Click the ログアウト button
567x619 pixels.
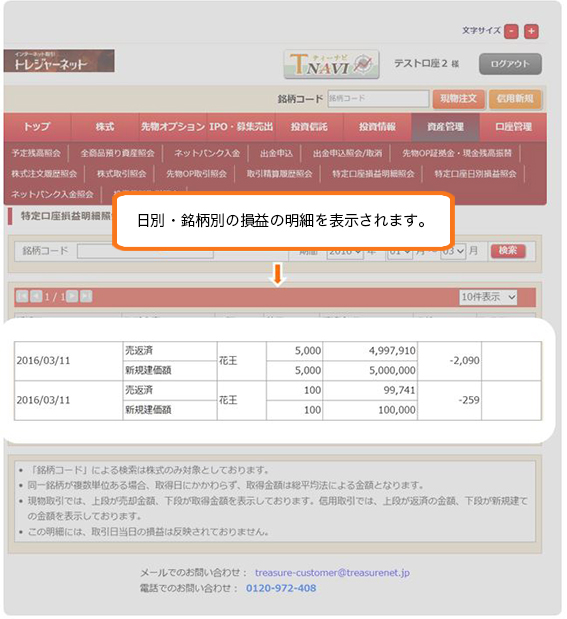(x=510, y=64)
